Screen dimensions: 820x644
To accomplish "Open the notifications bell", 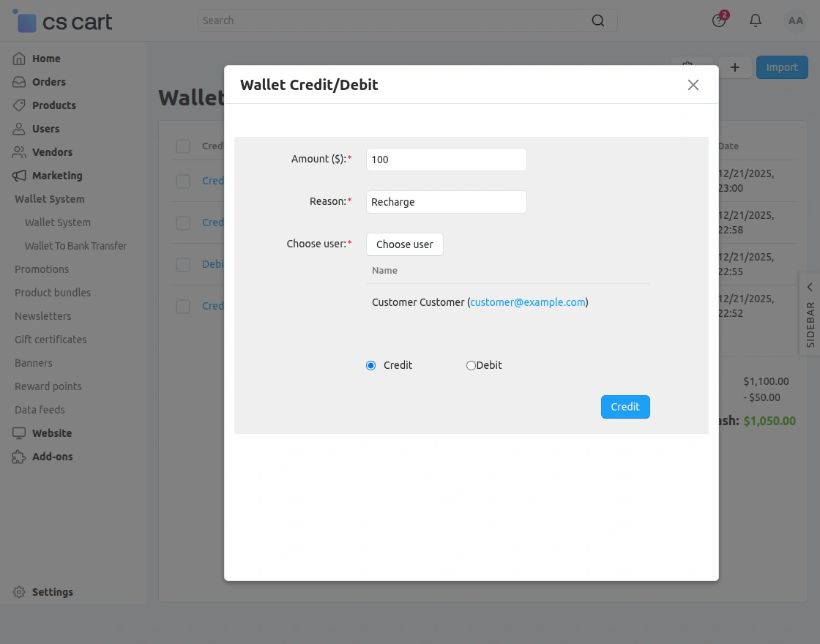I will tap(756, 20).
